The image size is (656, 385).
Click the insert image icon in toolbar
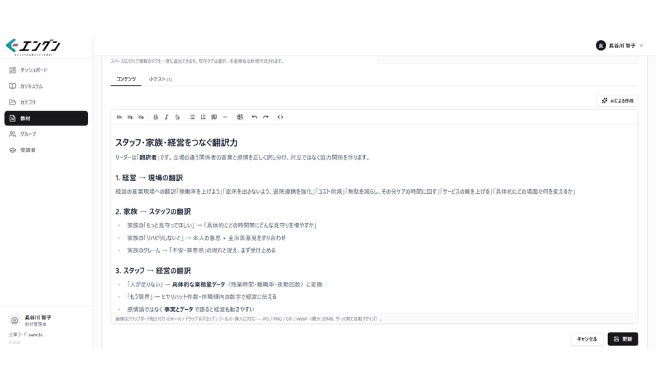click(240, 117)
